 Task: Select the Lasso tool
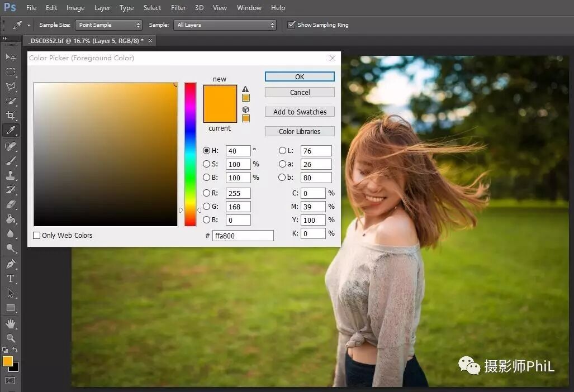11,87
